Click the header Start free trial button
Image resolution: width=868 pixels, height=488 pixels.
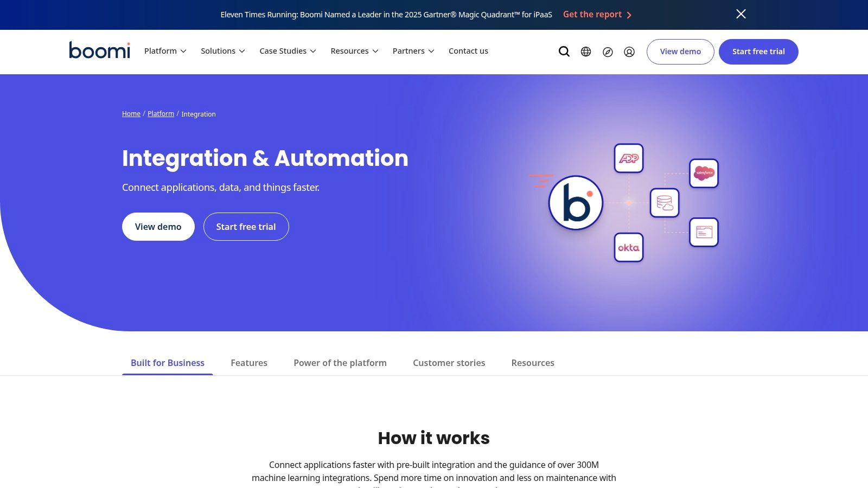[x=758, y=52]
